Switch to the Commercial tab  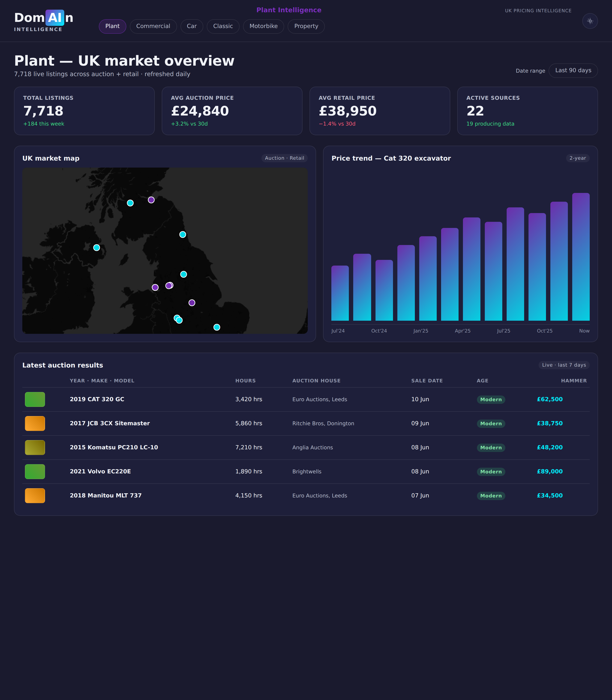[153, 26]
